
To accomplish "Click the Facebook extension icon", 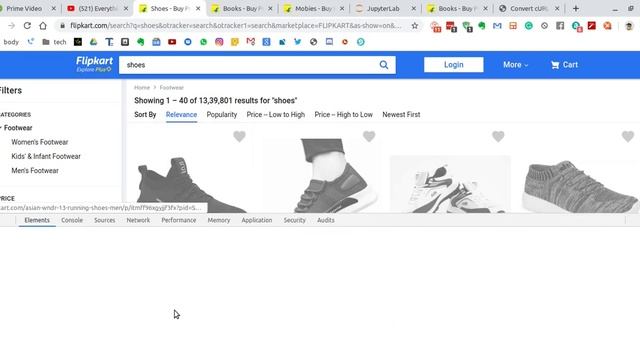I will coord(560,26).
